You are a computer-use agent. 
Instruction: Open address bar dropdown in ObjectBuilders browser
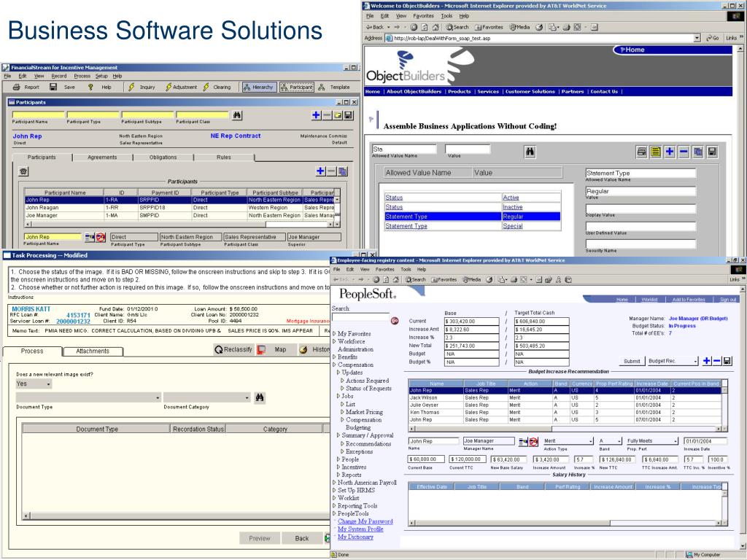[697, 38]
